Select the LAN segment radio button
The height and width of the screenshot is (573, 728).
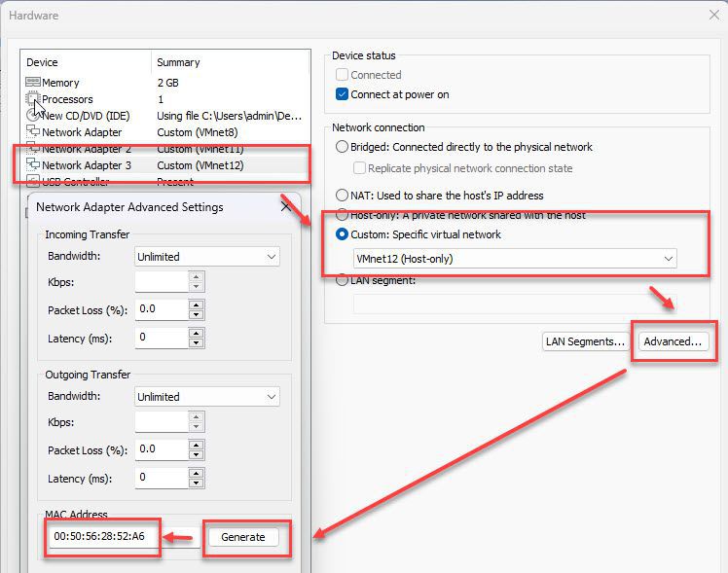coord(342,280)
